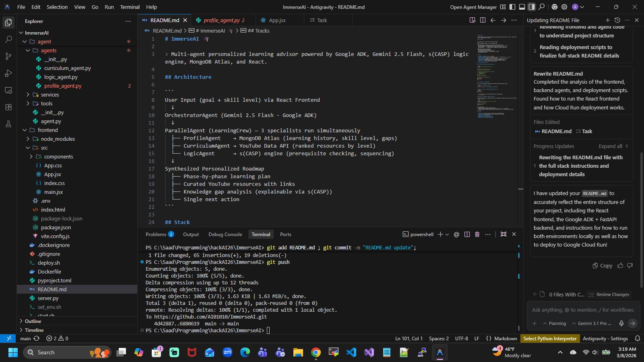Toggle the secondary agent side bar
This screenshot has width=644, height=362.
coord(532,7)
